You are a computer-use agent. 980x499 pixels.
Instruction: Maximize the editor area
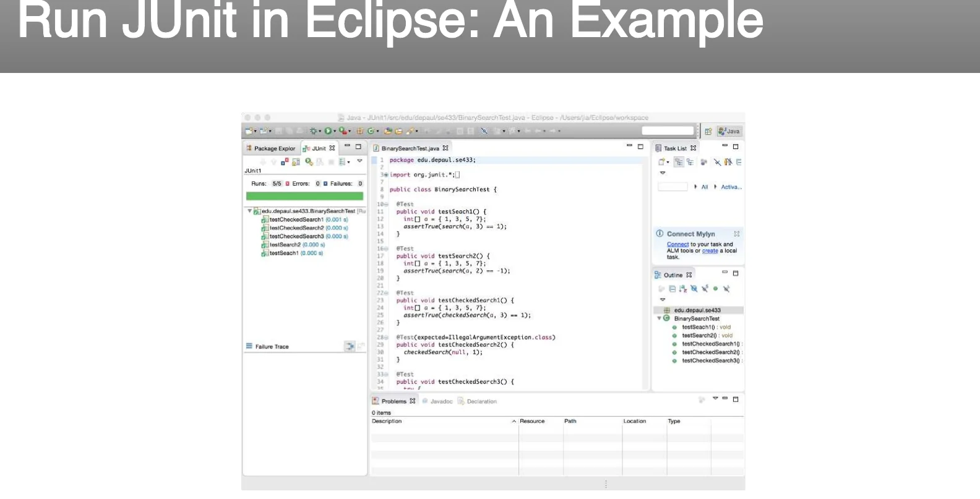click(640, 147)
